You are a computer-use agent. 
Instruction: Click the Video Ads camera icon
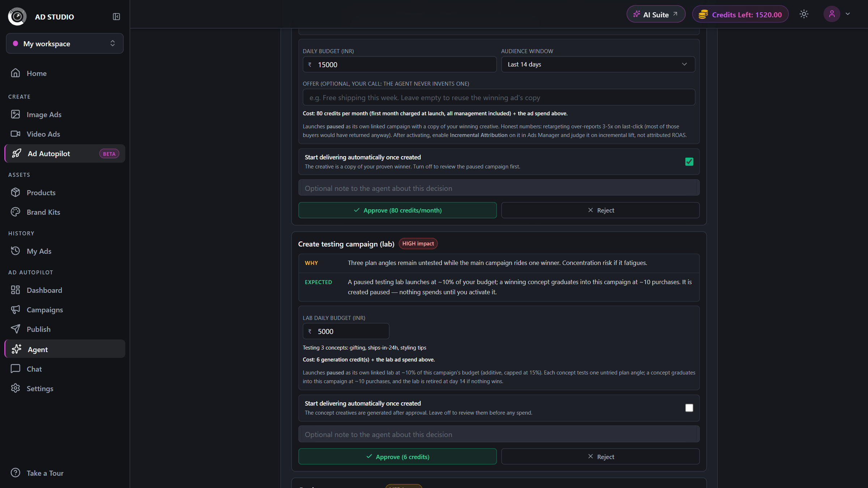click(x=15, y=134)
